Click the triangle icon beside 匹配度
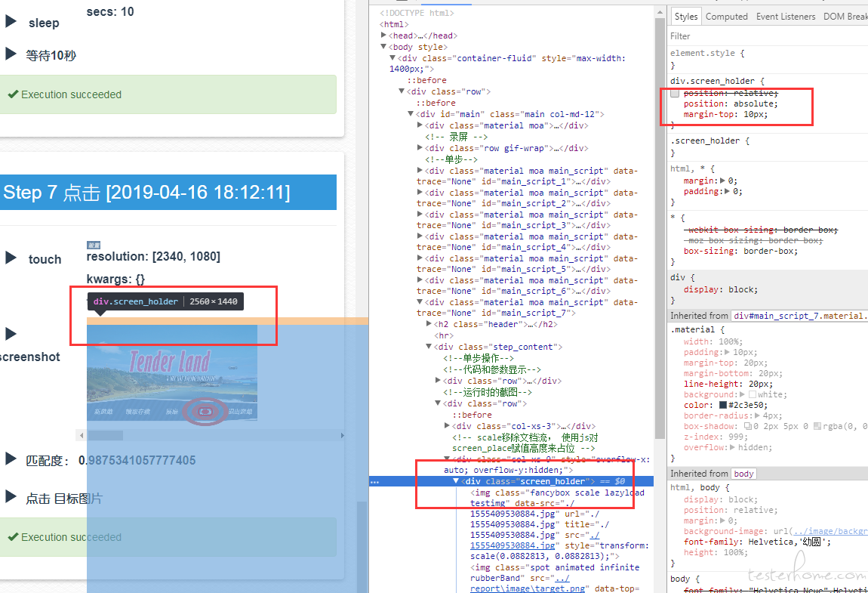868x593 pixels. [11, 459]
